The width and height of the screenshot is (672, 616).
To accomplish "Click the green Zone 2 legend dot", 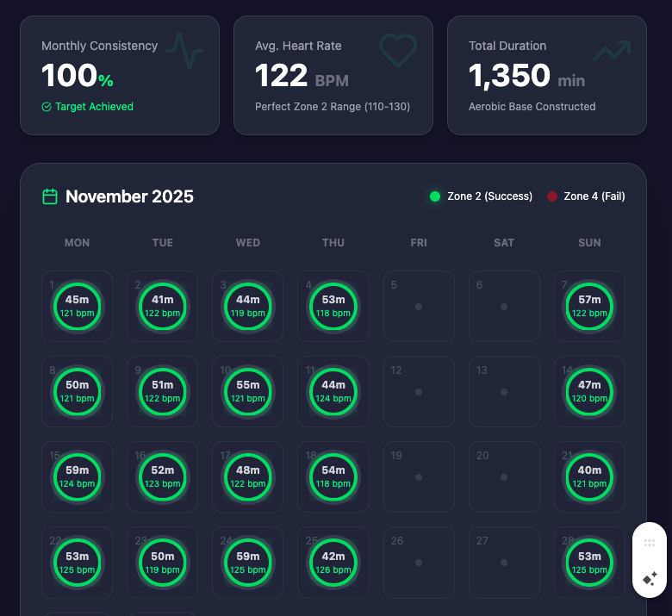I will point(435,196).
